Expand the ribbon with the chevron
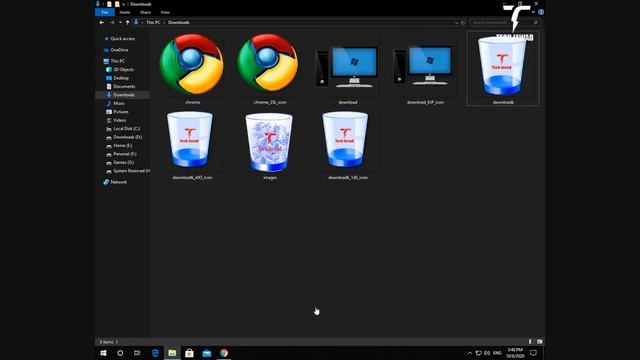The height and width of the screenshot is (360, 640). [x=533, y=12]
